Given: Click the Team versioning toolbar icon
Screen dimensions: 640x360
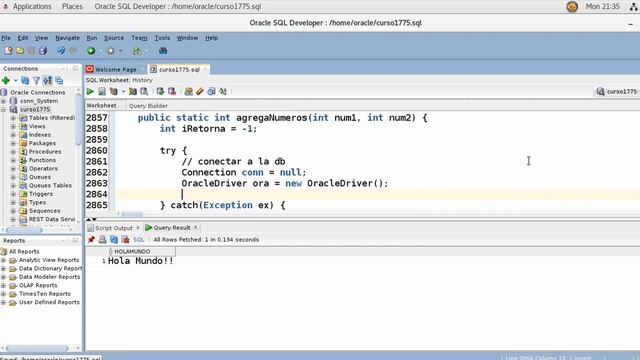Looking at the screenshot, I should [137, 51].
